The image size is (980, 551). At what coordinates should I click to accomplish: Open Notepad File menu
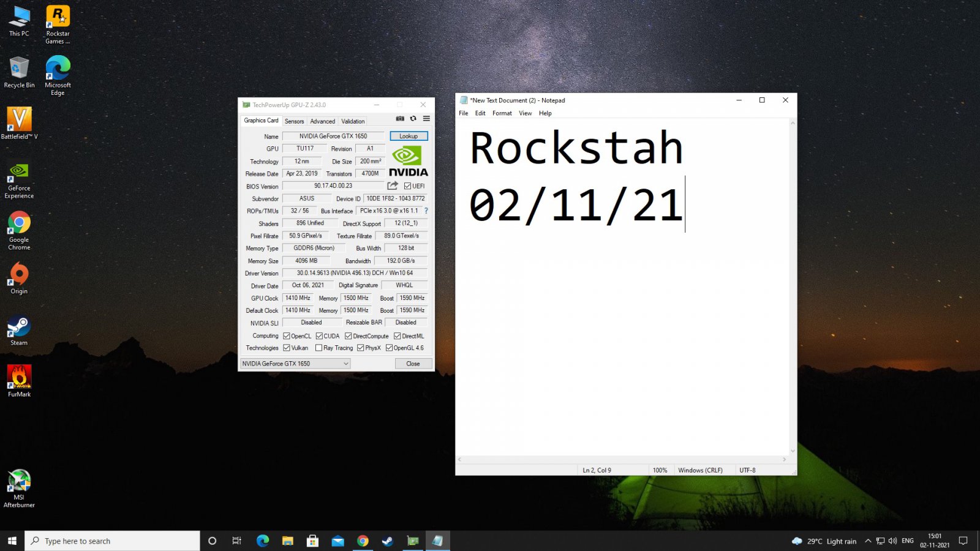pyautogui.click(x=464, y=113)
